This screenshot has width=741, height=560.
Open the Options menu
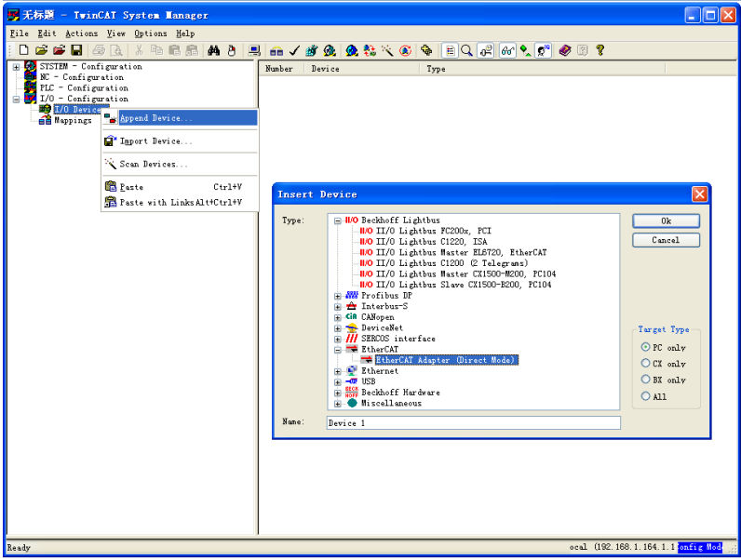[x=150, y=33]
